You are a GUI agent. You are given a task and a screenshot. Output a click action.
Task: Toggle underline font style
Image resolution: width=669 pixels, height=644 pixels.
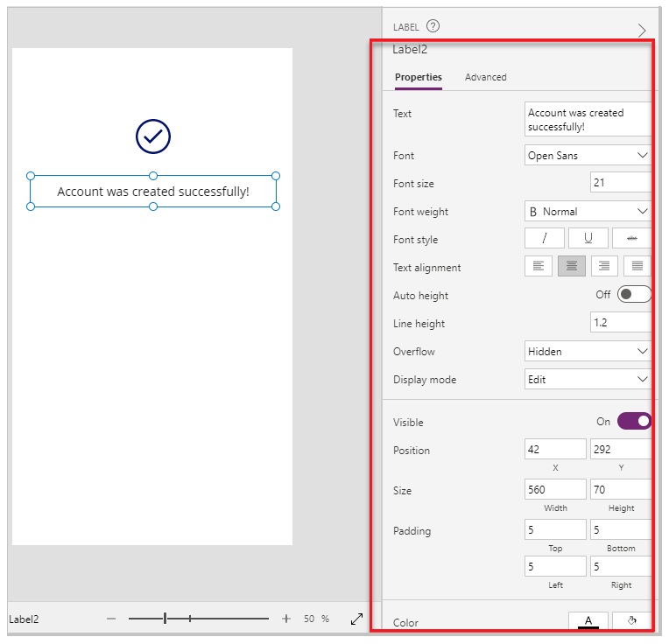click(588, 238)
